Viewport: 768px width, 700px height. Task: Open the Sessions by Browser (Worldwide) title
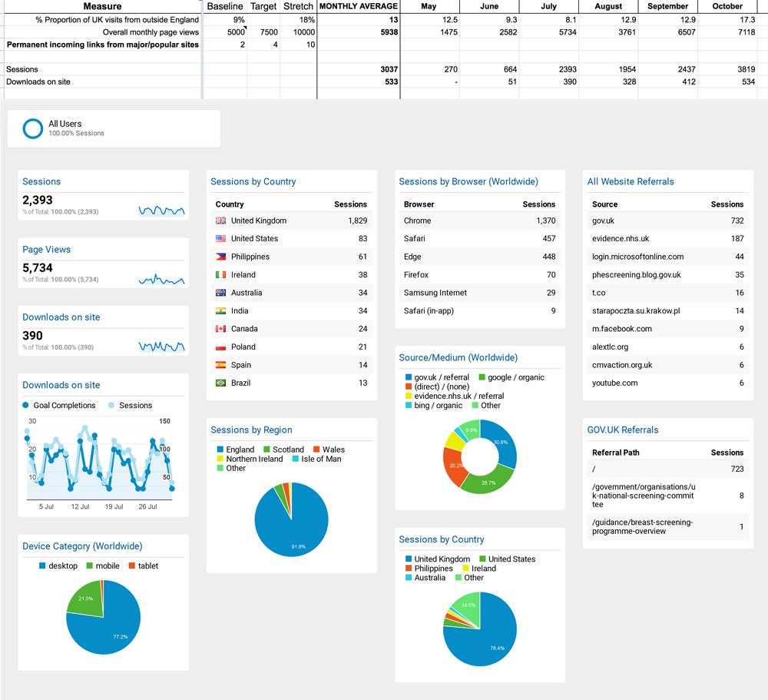pos(468,181)
